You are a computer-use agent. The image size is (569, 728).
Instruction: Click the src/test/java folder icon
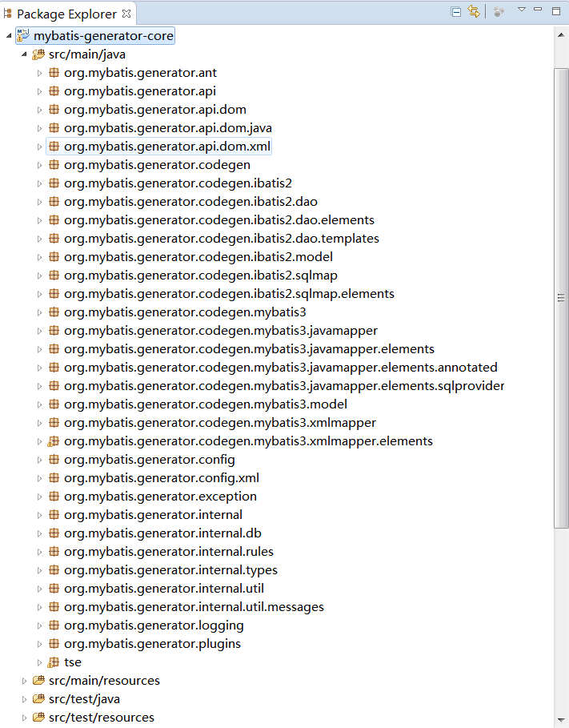[38, 699]
